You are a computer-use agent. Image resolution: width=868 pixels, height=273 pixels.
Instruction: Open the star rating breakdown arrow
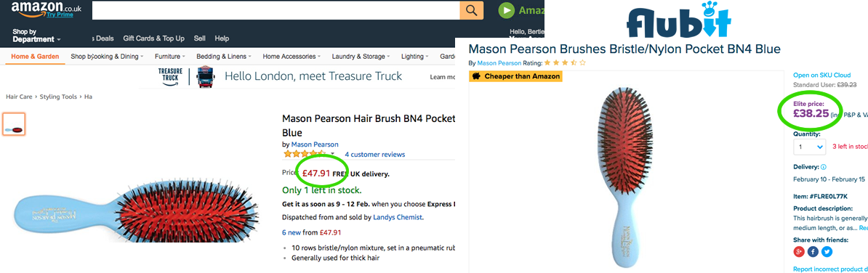click(x=333, y=154)
